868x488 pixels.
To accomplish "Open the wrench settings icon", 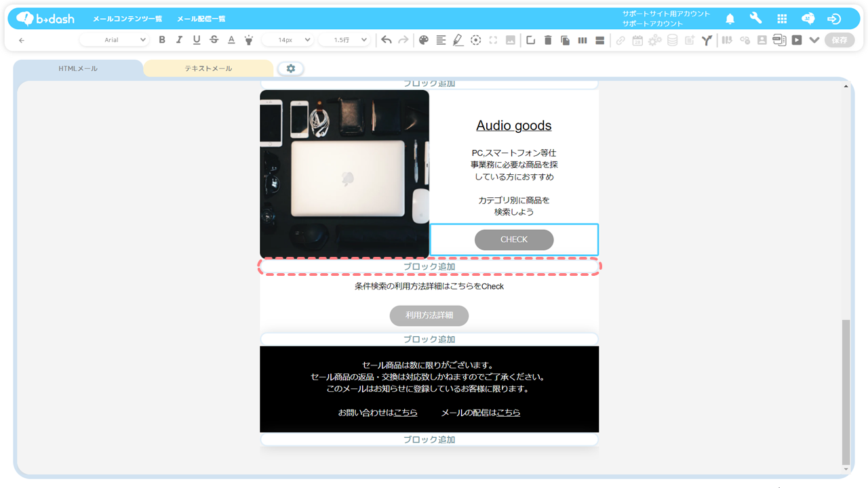I will [x=755, y=19].
